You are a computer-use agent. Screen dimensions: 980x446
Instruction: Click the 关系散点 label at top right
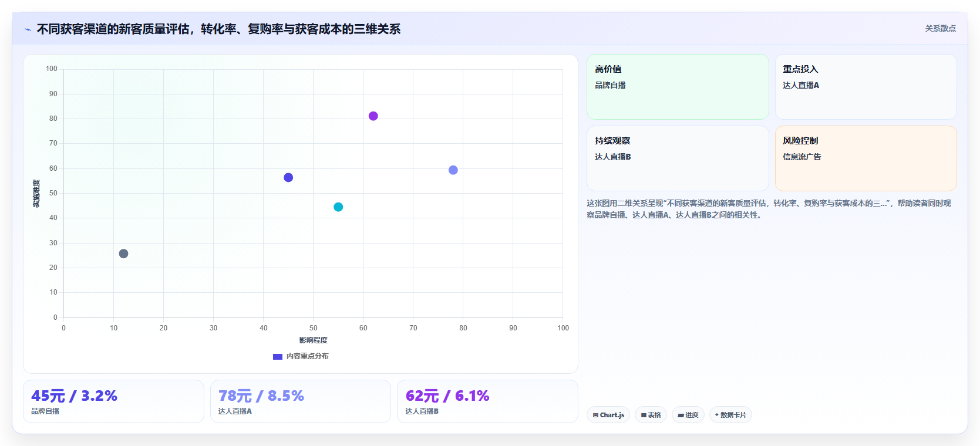(x=940, y=28)
